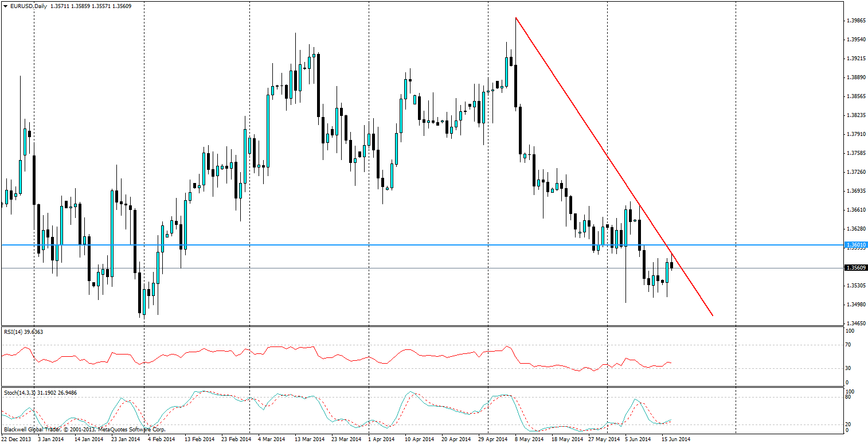This screenshot has height=444, width=868.
Task: Click the 18 May 2014 date label
Action: point(566,439)
